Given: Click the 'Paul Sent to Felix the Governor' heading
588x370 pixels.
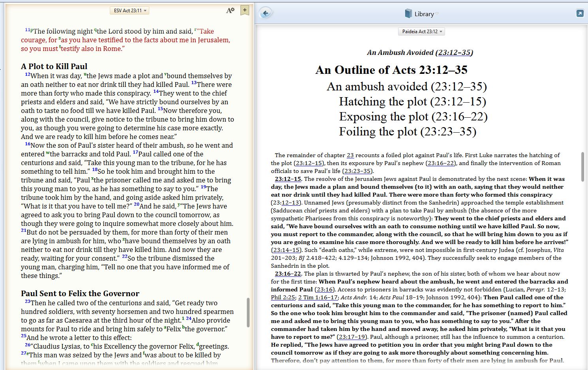Looking at the screenshot, I should pos(80,293).
